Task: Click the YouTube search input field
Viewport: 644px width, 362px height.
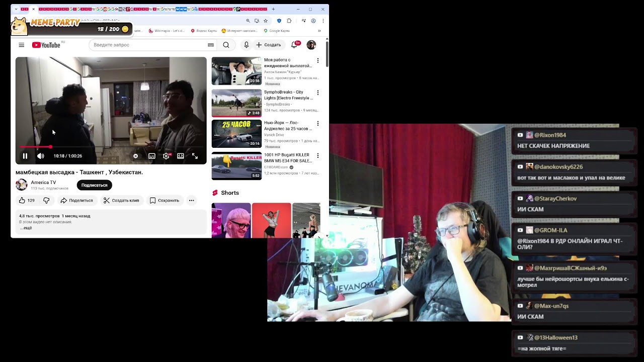Action: (x=148, y=45)
